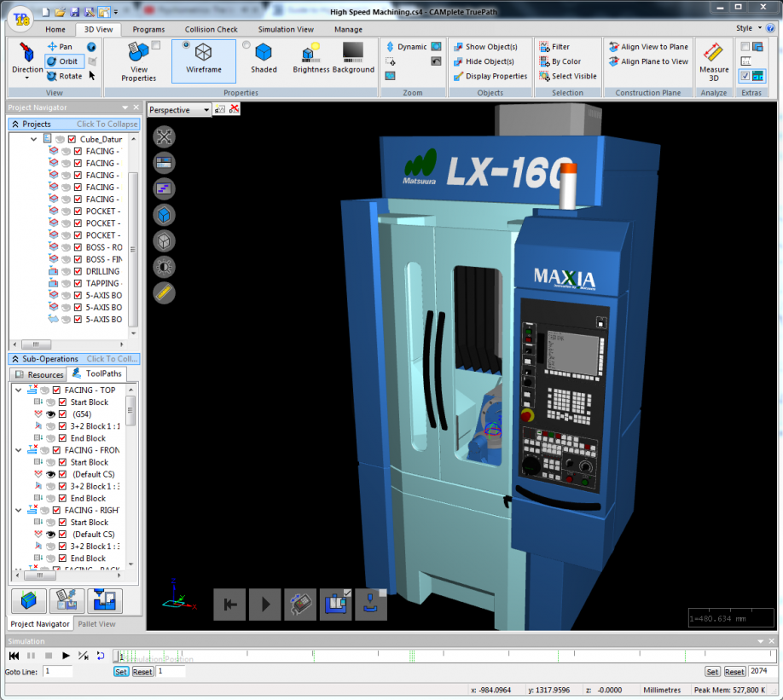
Task: Select the Pan view tool
Action: [x=60, y=46]
